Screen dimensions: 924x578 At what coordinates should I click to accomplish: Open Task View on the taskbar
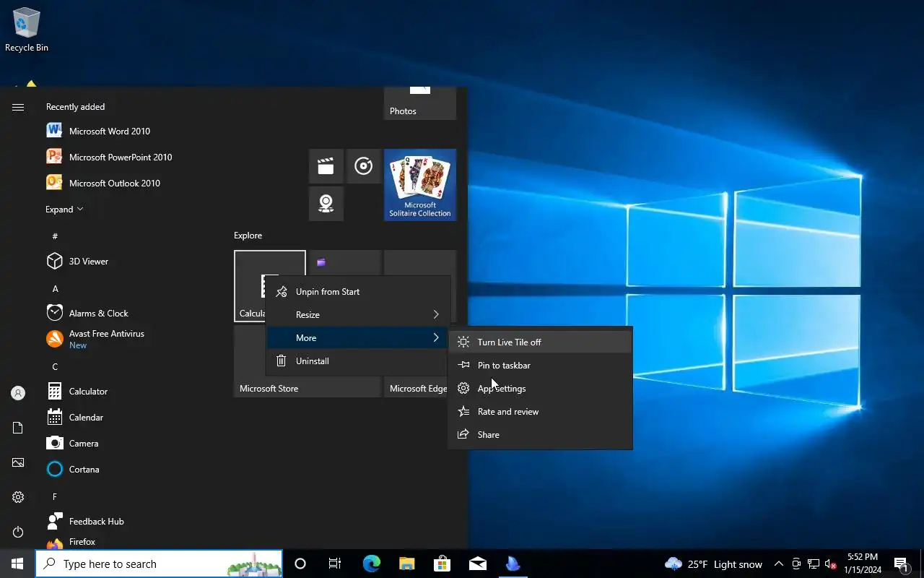[335, 564]
